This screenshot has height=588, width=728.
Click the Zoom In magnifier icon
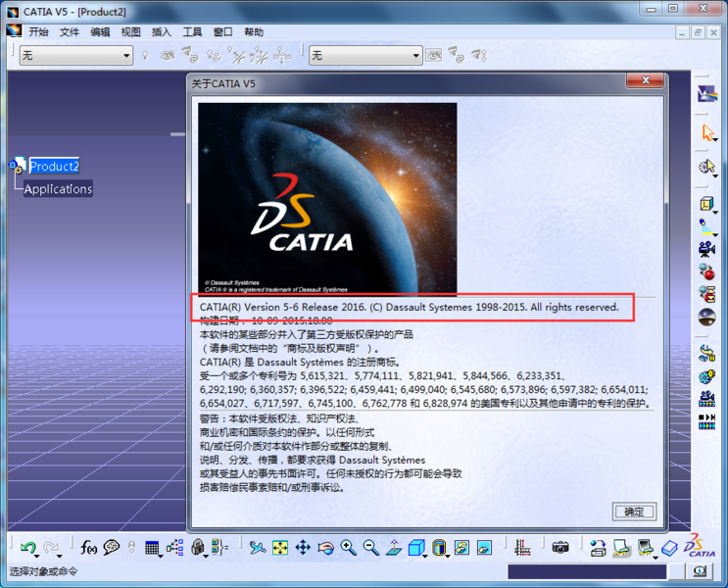point(348,548)
